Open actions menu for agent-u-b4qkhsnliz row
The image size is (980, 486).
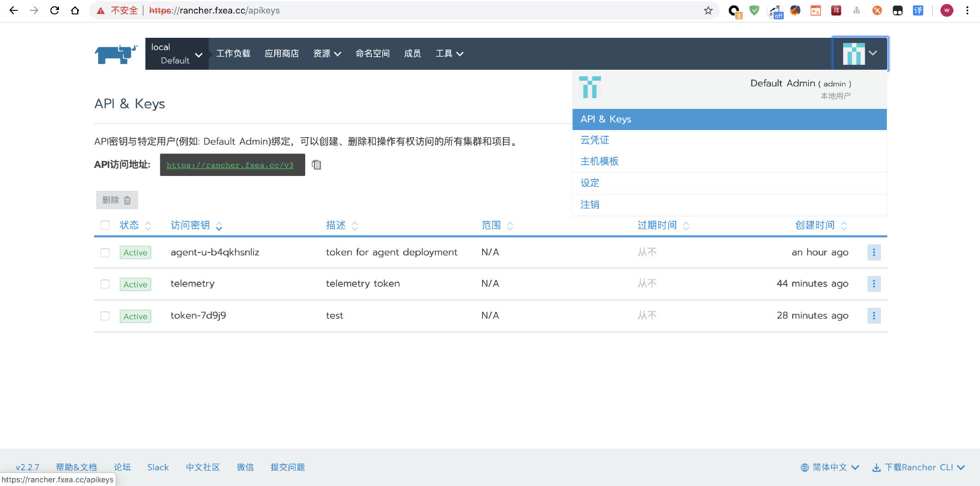coord(873,252)
